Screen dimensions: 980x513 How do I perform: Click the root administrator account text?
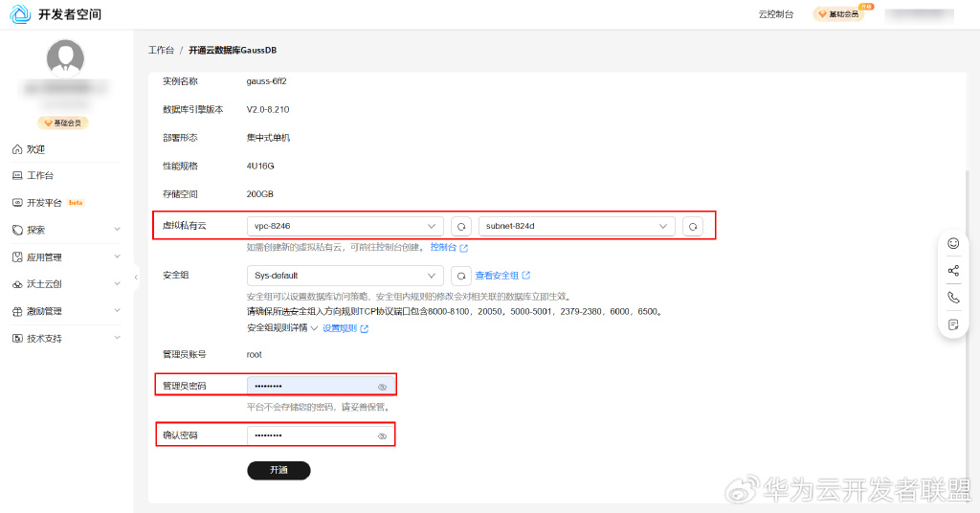click(254, 354)
